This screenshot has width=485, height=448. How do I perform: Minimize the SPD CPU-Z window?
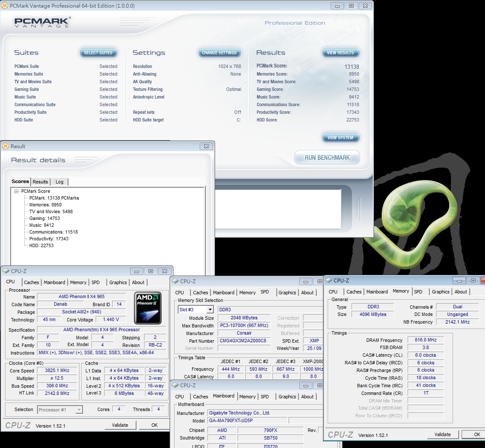click(x=306, y=282)
